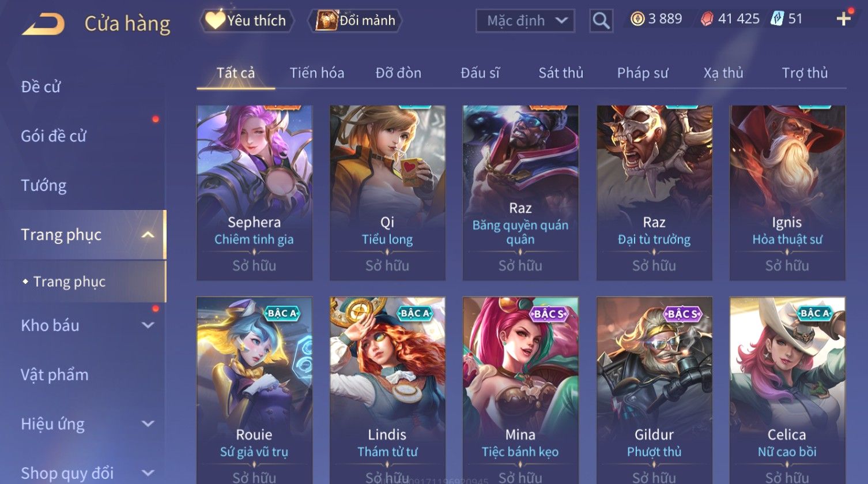The width and height of the screenshot is (868, 484).
Task: Switch to the Tiến hóa tab
Action: pos(317,73)
